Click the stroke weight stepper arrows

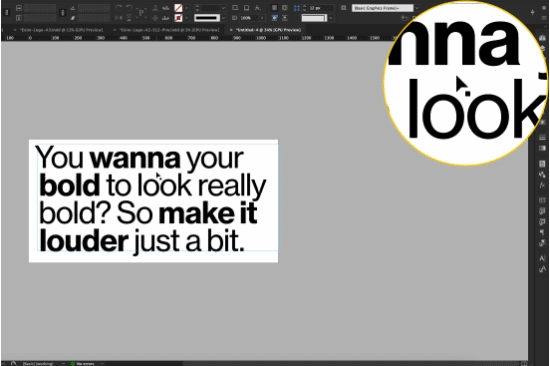tap(197, 8)
